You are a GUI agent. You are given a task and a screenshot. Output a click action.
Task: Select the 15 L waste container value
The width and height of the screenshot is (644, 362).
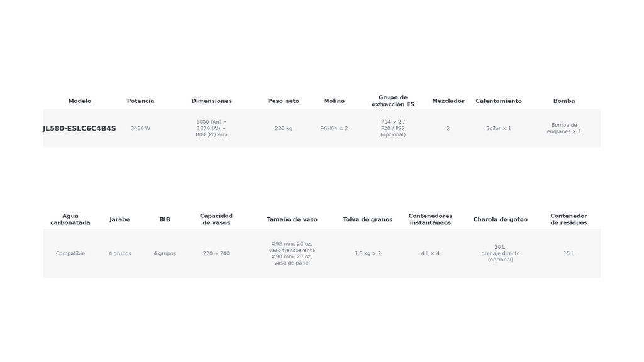point(569,253)
